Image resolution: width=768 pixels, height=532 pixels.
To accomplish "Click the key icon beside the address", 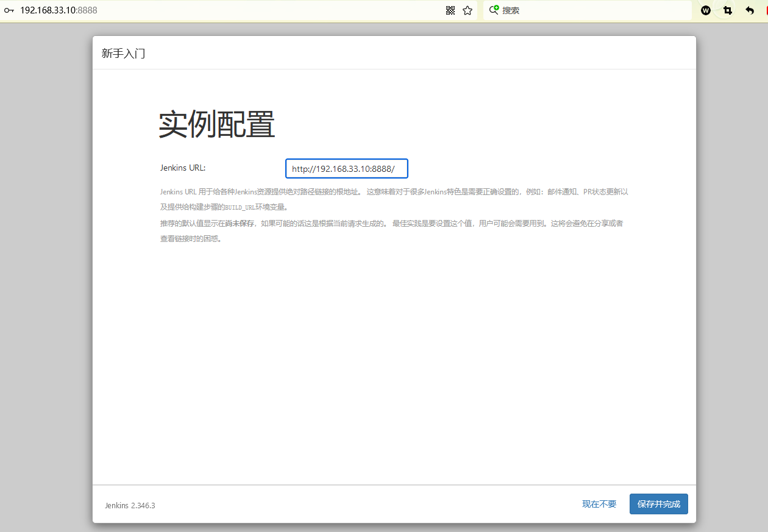I will [x=9, y=10].
